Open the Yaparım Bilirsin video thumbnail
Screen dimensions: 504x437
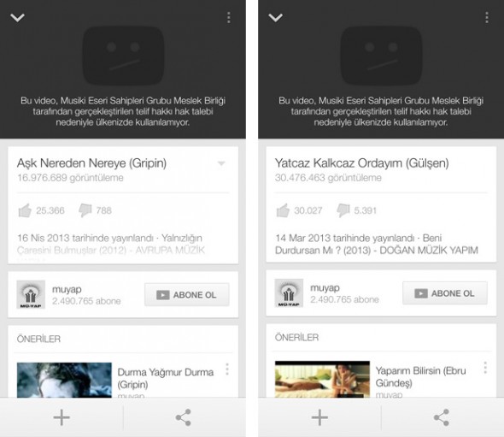click(322, 379)
